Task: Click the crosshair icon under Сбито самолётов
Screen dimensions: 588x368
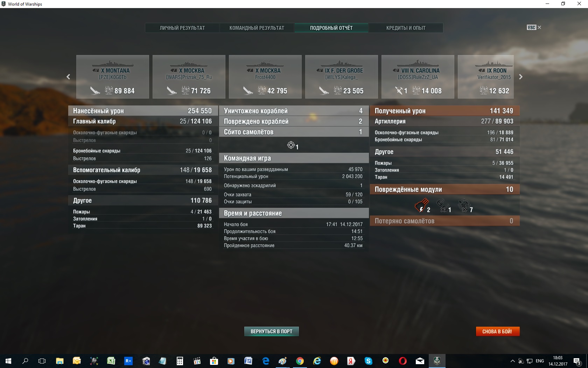Action: coord(291,145)
